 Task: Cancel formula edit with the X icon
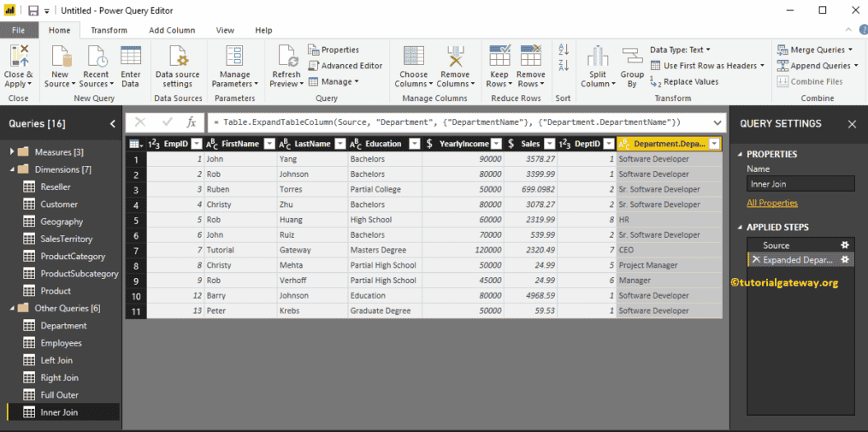pyautogui.click(x=140, y=122)
